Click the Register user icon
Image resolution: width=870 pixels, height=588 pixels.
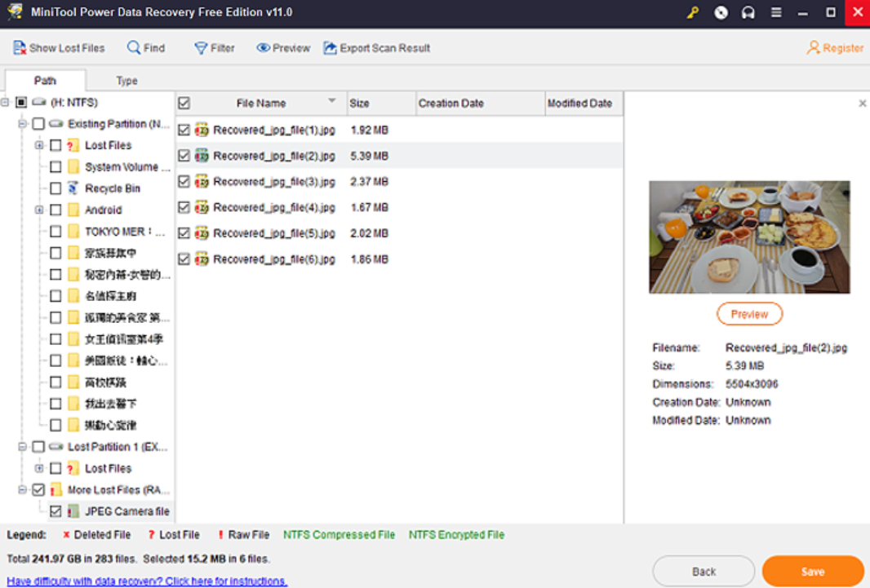(813, 47)
